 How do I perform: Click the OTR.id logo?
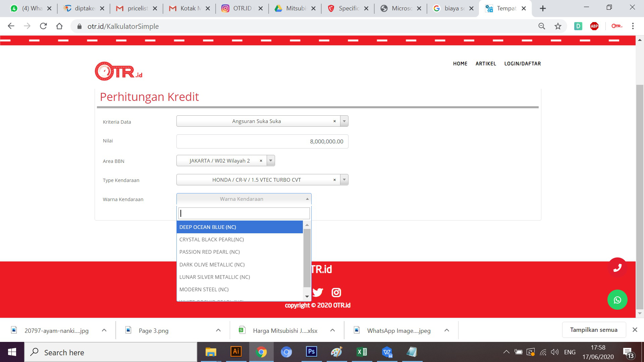[118, 71]
